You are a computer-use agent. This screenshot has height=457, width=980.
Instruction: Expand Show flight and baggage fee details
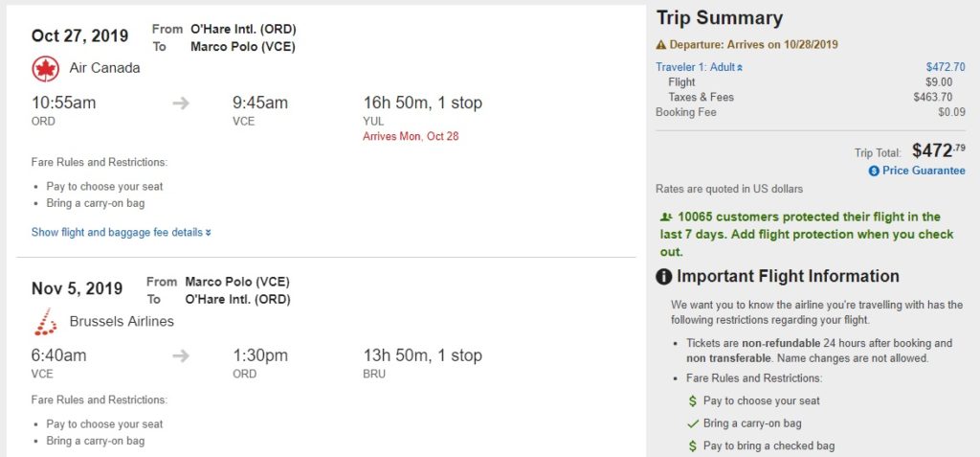(x=121, y=232)
